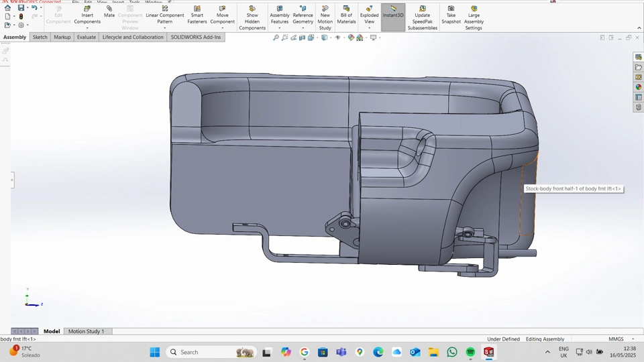
Task: Open Appearances icon in right task pane
Action: 639,87
